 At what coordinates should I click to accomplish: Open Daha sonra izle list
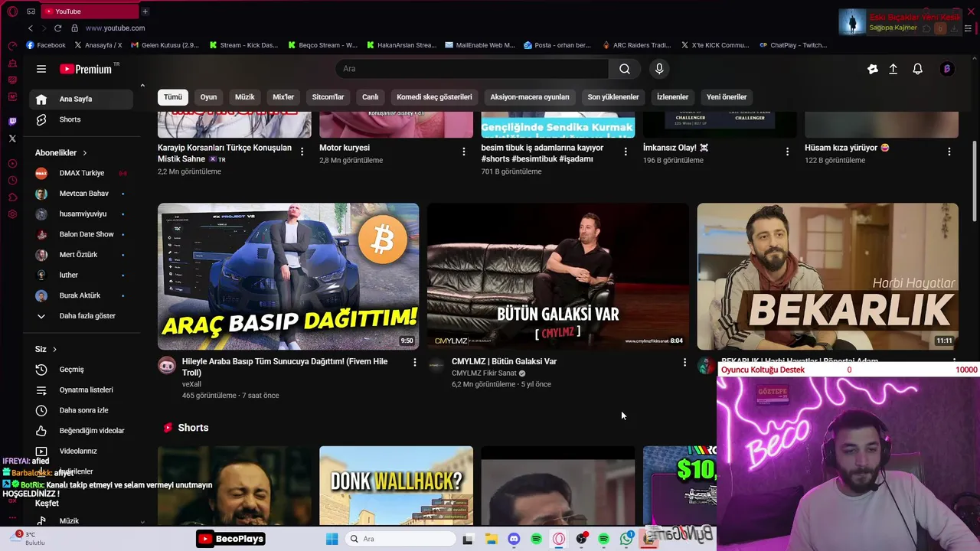coord(81,410)
